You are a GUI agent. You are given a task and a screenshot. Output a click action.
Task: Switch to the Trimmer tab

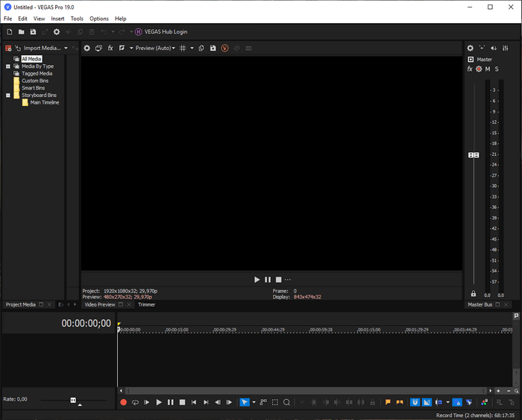point(146,304)
